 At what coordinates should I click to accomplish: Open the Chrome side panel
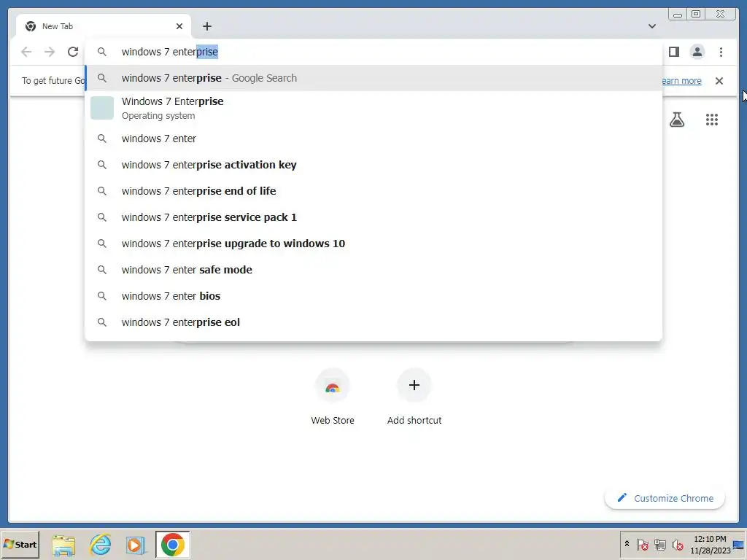coord(673,52)
